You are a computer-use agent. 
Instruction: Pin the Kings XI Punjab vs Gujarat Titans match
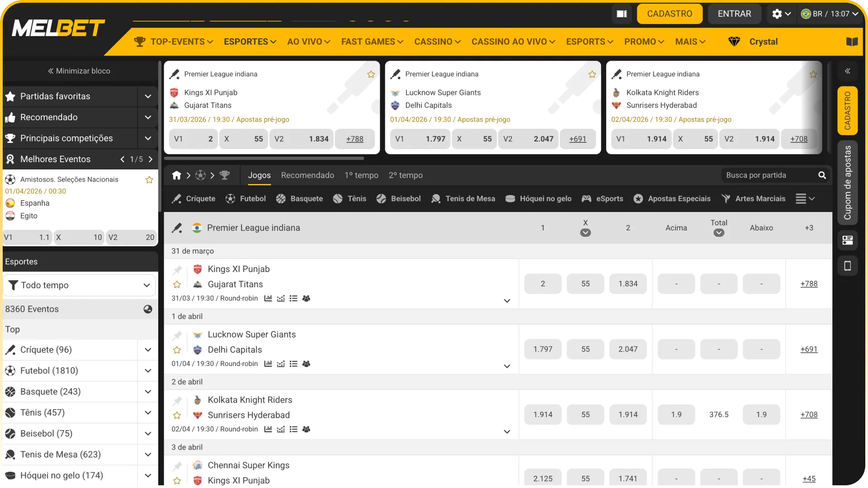pos(177,270)
